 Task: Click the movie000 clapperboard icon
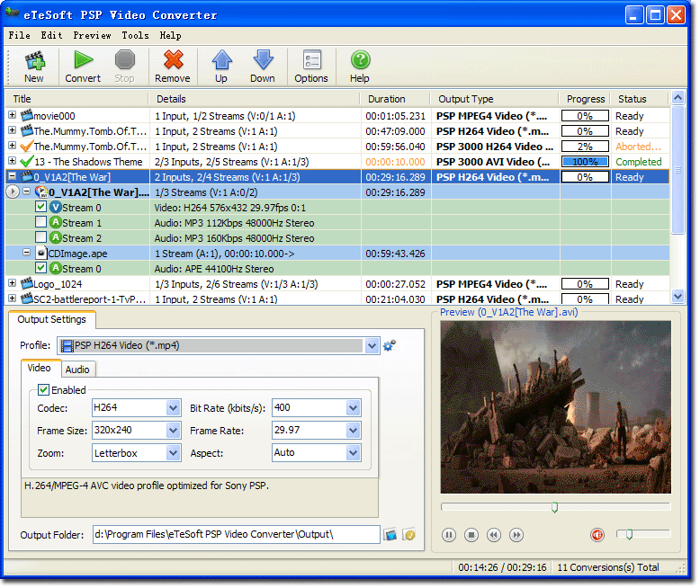(x=27, y=116)
